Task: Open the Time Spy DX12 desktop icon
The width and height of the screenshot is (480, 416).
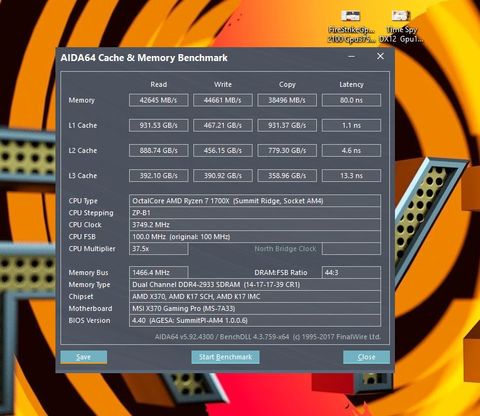Action: pyautogui.click(x=401, y=27)
